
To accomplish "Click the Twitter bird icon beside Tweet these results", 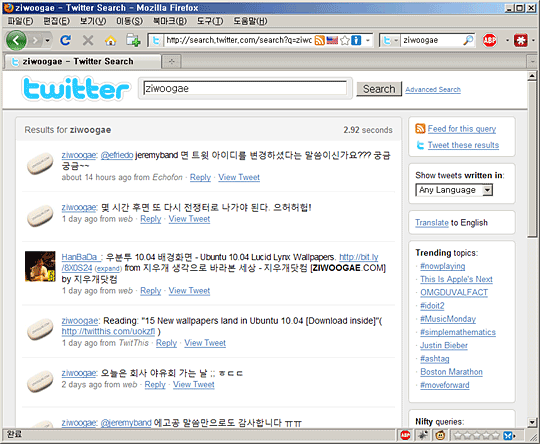I will pos(420,145).
